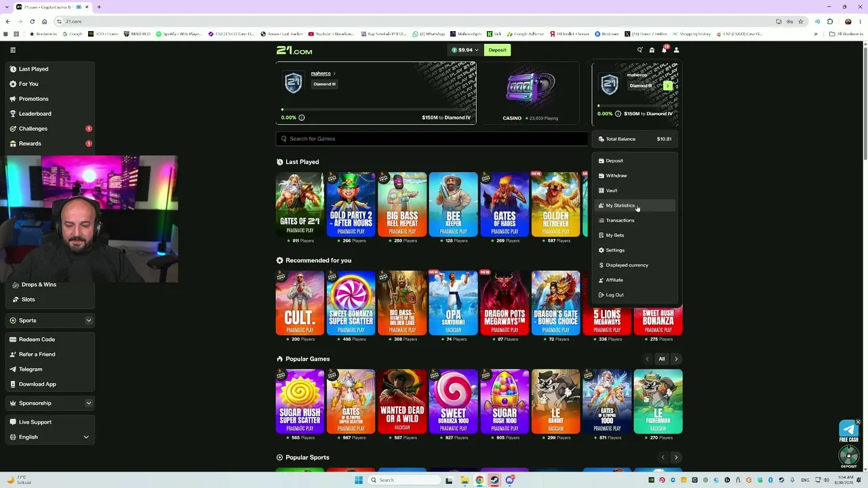Click the browser Home icon
This screenshot has width=868, height=488.
click(45, 22)
